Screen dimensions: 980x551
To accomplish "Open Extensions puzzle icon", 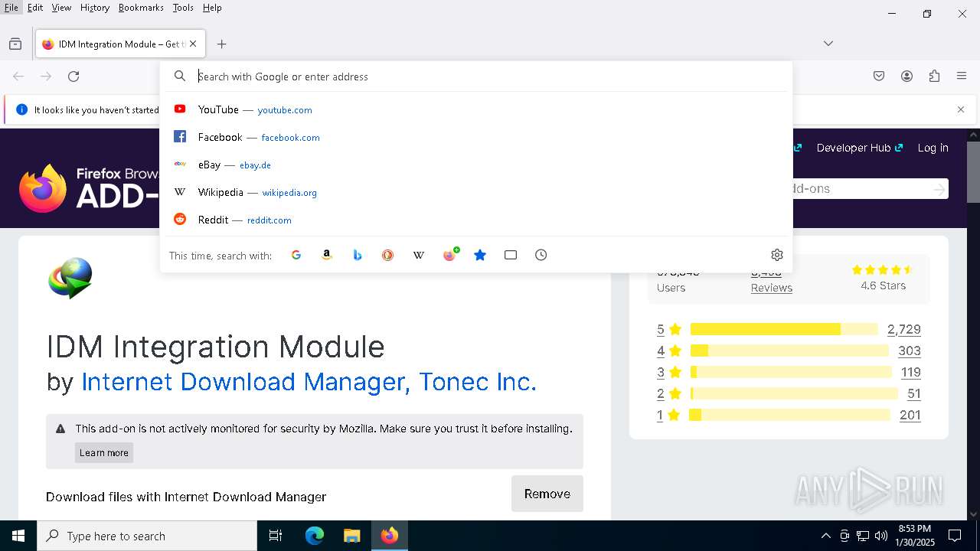I will tap(934, 77).
